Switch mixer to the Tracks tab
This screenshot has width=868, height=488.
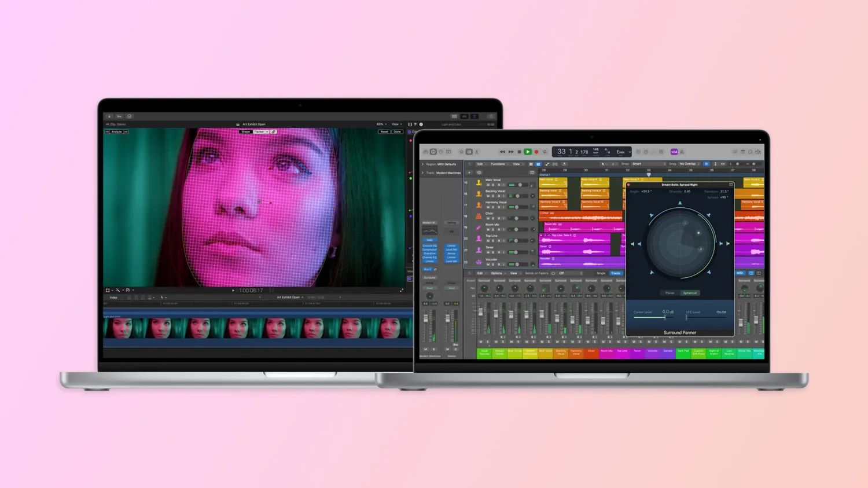tap(616, 273)
